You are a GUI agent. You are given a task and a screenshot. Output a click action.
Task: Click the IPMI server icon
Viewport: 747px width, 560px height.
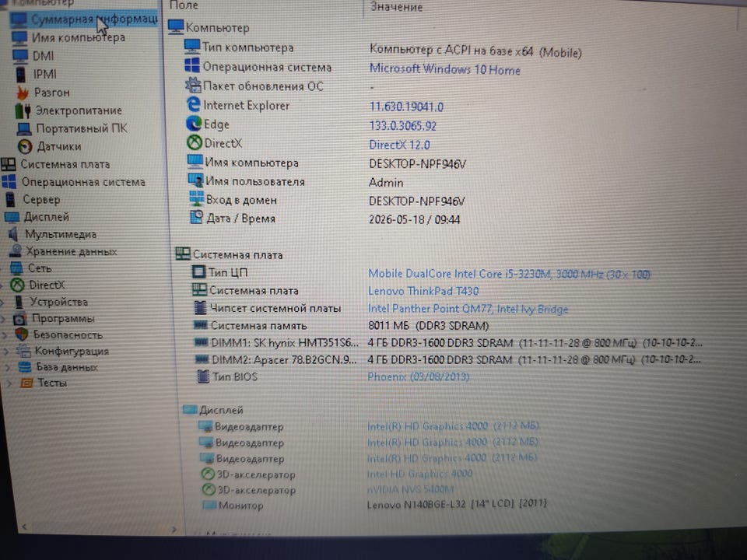20,74
